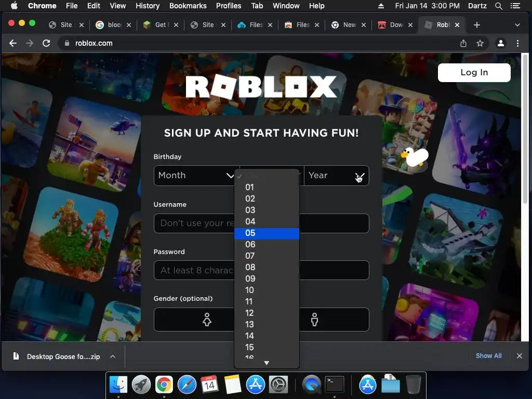This screenshot has height=399, width=532.
Task: Expand the tab search chevron
Action: (517, 25)
